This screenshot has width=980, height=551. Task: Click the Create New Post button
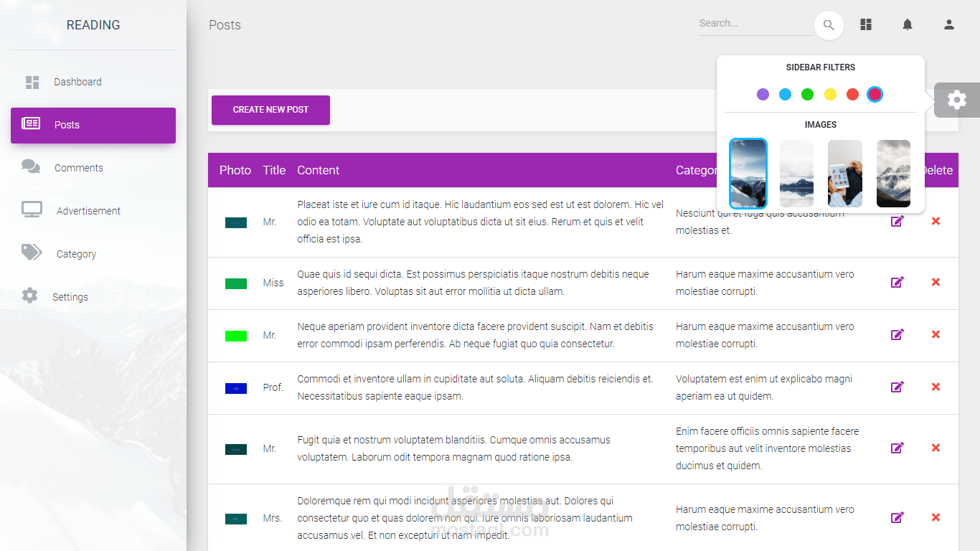(x=270, y=110)
